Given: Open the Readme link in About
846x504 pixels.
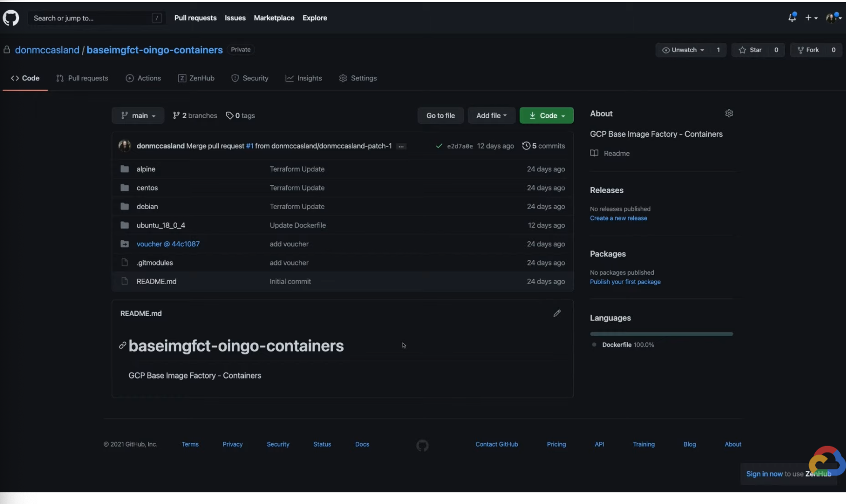Looking at the screenshot, I should 610,153.
